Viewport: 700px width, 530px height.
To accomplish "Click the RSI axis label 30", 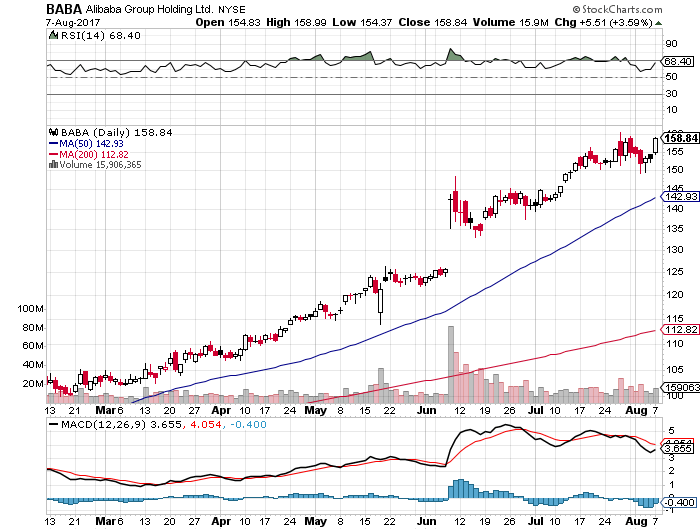I will tap(671, 93).
